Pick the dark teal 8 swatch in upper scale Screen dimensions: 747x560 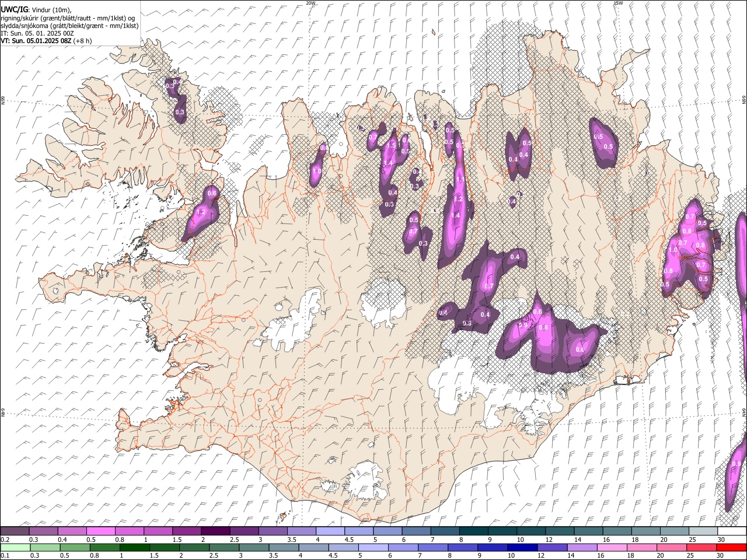pos(473,531)
